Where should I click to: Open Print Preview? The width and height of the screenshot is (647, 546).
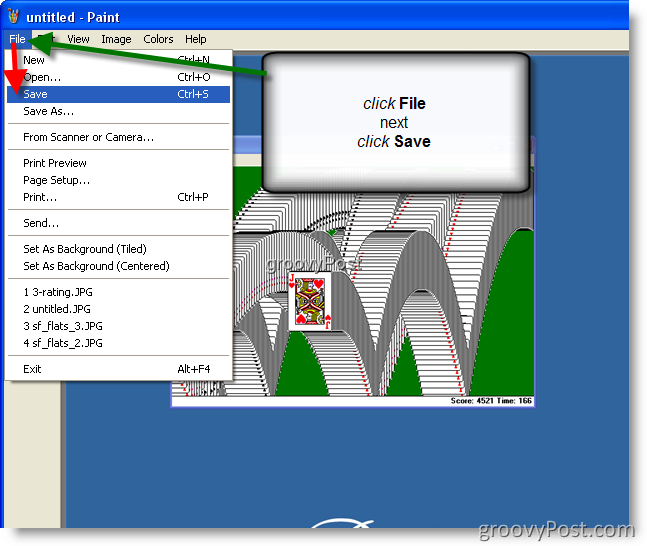[118, 163]
